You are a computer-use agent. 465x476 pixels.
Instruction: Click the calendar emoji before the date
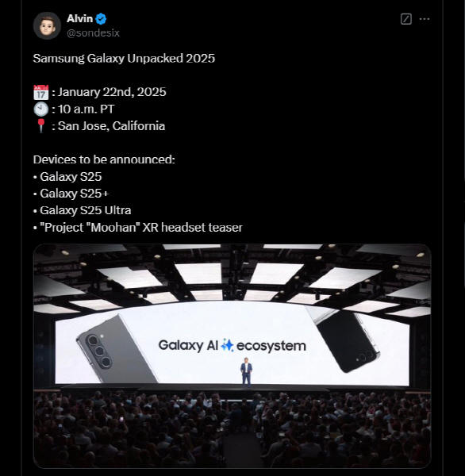click(x=40, y=92)
